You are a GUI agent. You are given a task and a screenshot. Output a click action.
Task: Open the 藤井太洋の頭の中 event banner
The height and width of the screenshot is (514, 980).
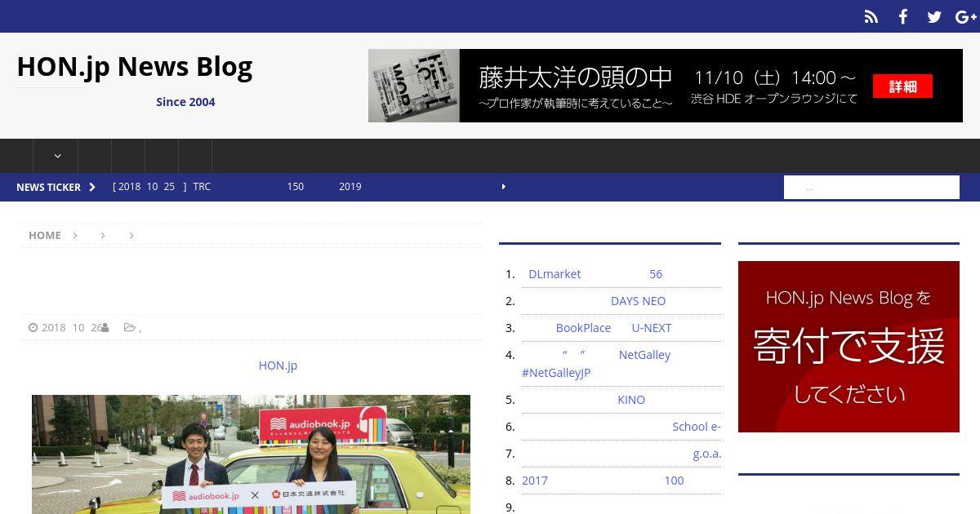666,86
